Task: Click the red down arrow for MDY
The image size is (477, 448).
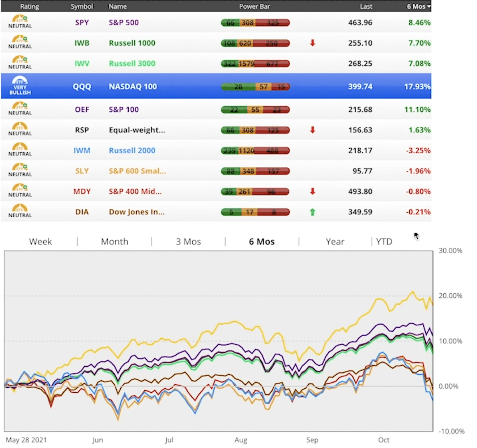Action: [x=312, y=191]
